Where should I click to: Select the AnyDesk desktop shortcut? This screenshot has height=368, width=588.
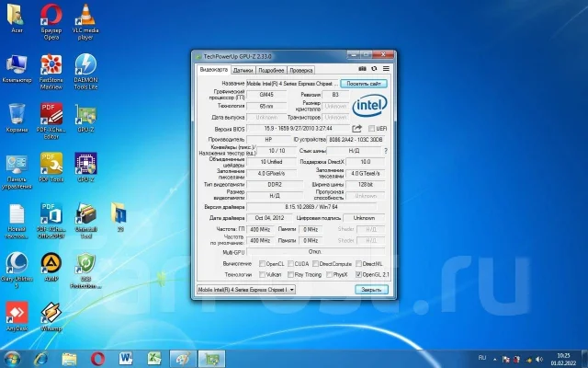click(17, 316)
